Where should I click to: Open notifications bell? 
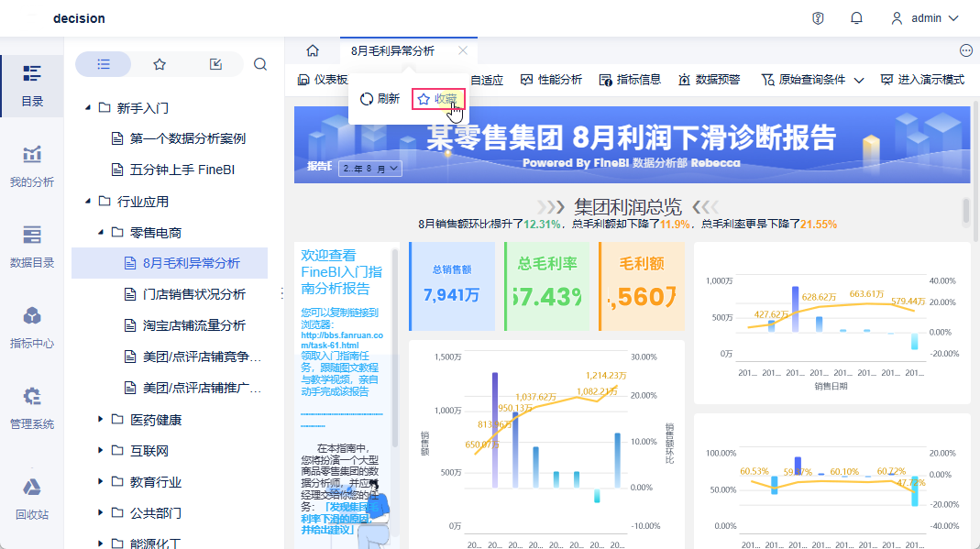pos(856,18)
